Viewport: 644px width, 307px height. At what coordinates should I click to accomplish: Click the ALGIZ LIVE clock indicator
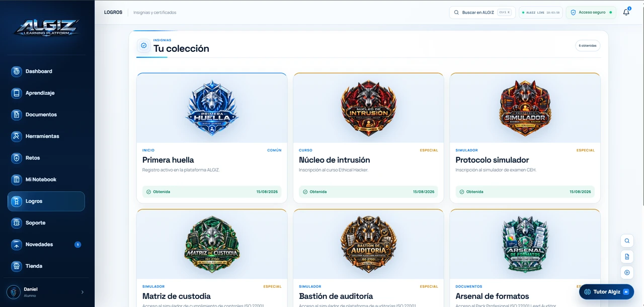click(x=541, y=13)
